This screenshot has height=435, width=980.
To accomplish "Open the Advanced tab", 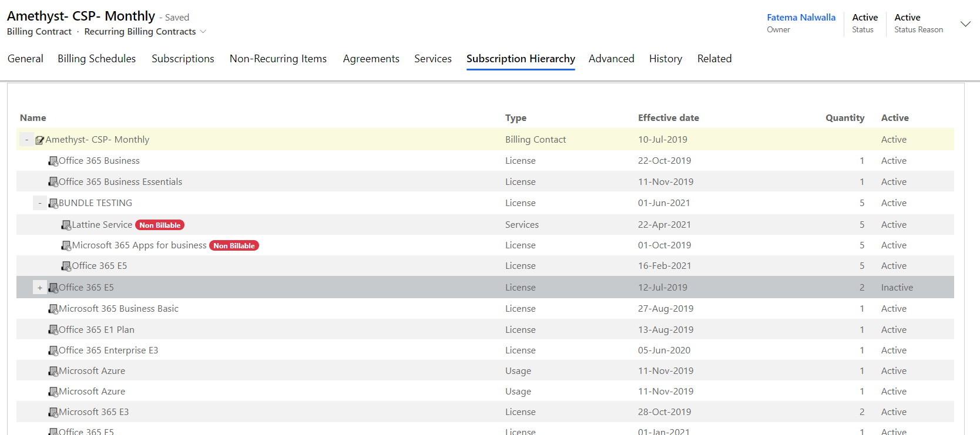I will click(612, 59).
